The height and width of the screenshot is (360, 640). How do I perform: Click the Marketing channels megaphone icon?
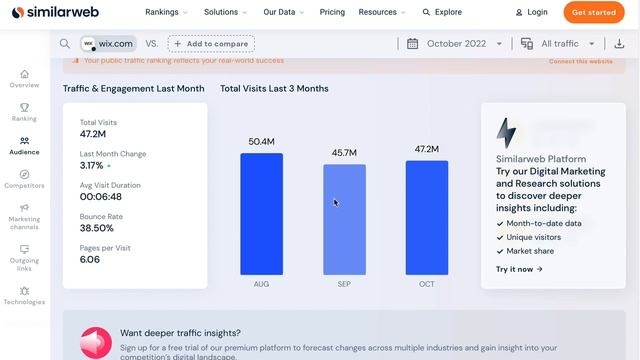(x=24, y=208)
